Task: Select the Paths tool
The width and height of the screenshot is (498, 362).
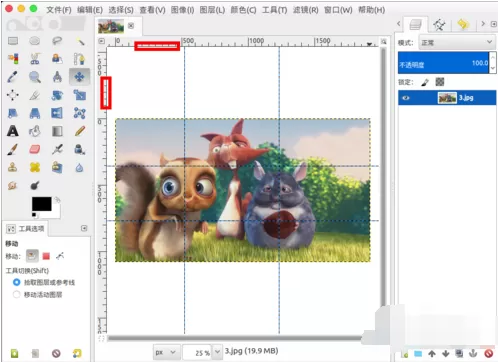Action: (x=80, y=59)
